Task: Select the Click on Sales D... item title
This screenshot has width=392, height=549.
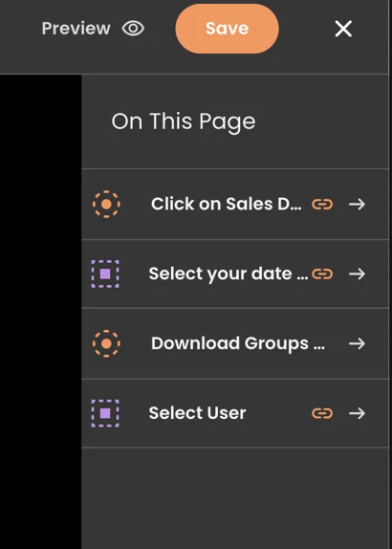Action: (226, 204)
